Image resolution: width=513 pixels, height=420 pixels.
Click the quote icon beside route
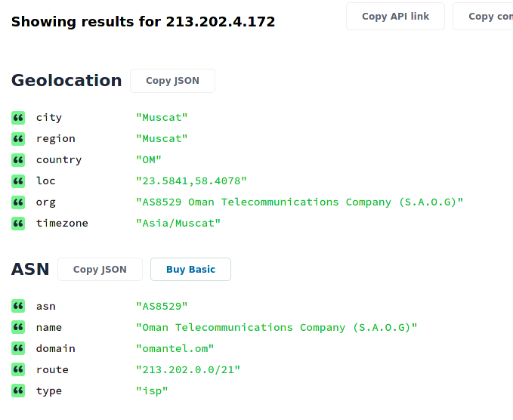coord(18,370)
